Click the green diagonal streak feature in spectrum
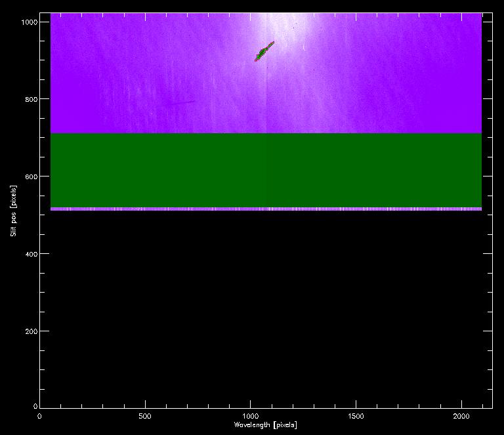Screen dimensions: 504x435 click(x=264, y=51)
